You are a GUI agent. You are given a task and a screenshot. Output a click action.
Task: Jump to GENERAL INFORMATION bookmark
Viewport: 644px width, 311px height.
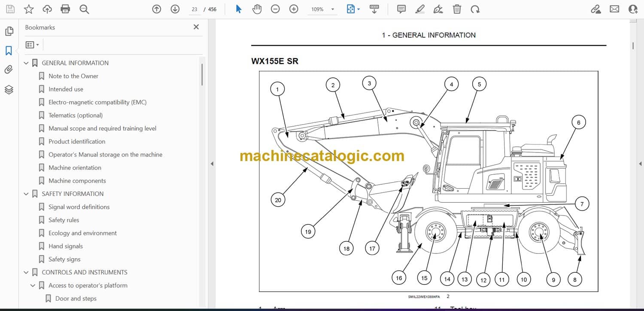click(75, 63)
